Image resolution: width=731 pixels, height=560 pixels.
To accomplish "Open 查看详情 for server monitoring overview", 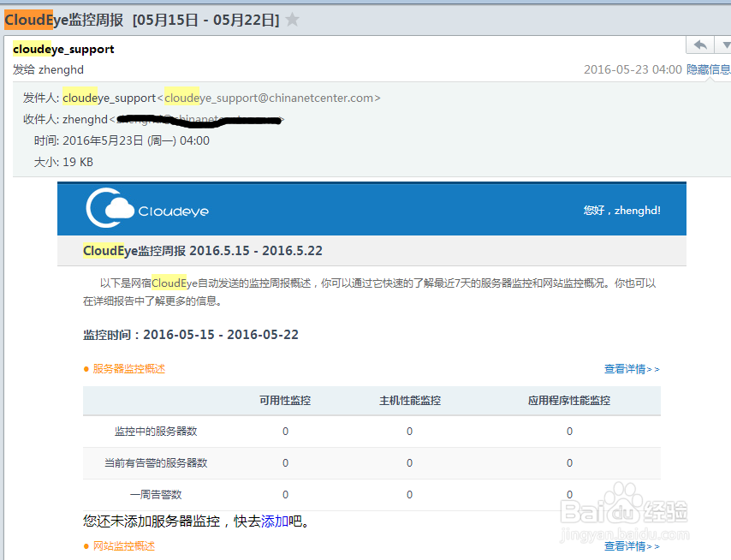I will (631, 368).
